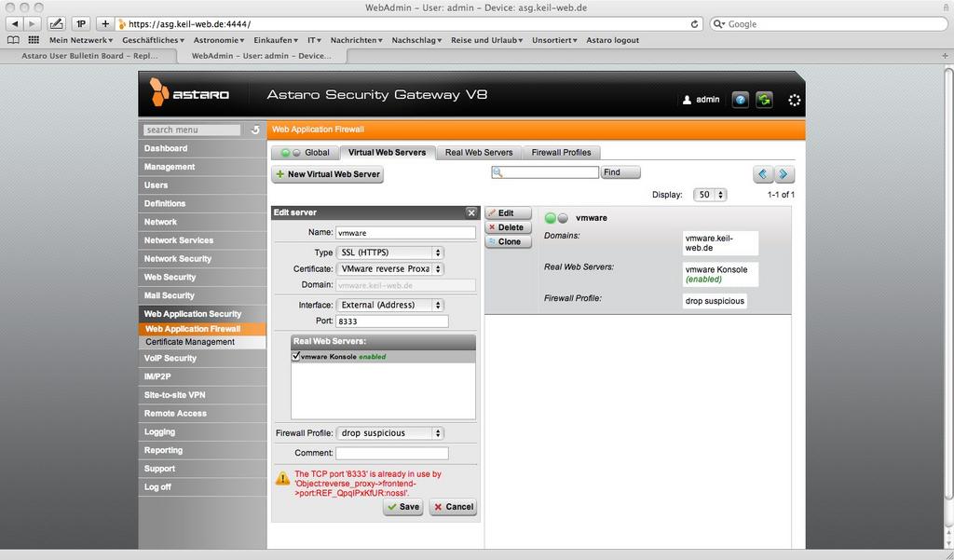Viewport: 954px width, 560px height.
Task: Uncheck vmware Konsole real web server
Action: point(295,356)
